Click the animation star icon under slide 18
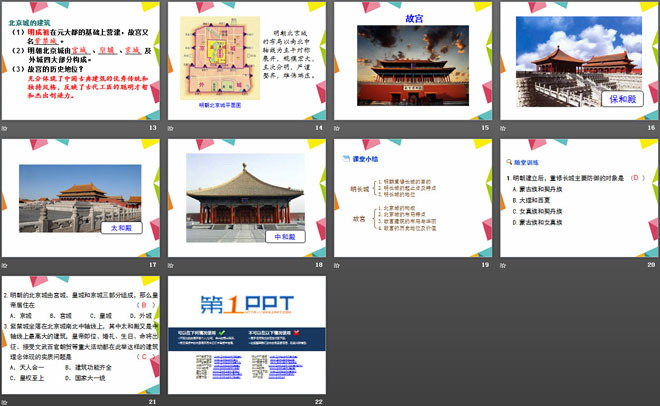The width and height of the screenshot is (660, 406). (171, 265)
